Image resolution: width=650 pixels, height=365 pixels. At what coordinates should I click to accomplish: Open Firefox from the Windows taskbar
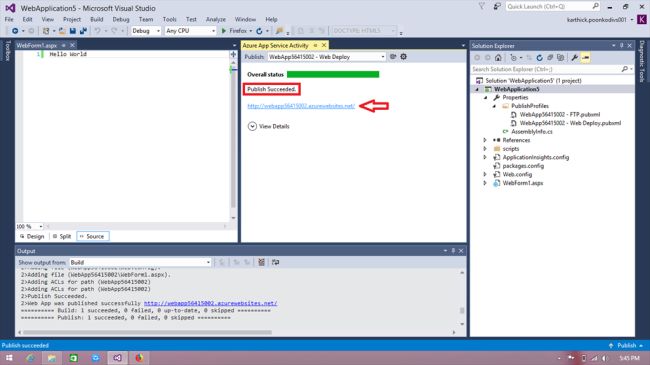pos(139,358)
